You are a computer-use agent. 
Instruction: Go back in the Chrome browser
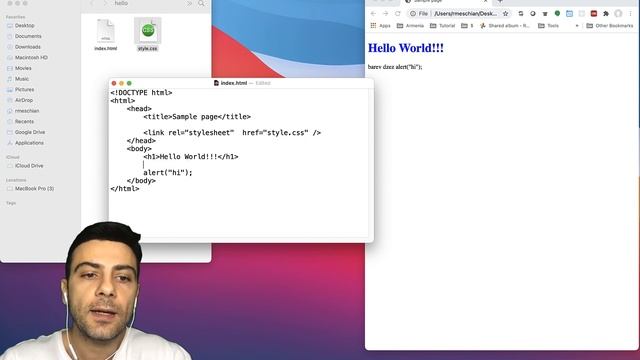pyautogui.click(x=373, y=13)
